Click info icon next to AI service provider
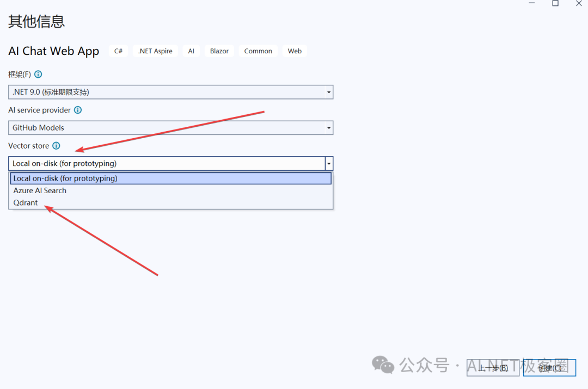Image resolution: width=588 pixels, height=389 pixels. pos(78,110)
